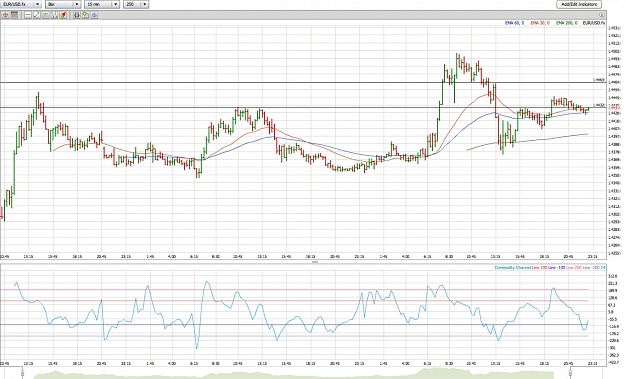Viewport: 625px width, 379px height.
Task: Click the upper horizontal resistance line label
Action: click(x=599, y=80)
